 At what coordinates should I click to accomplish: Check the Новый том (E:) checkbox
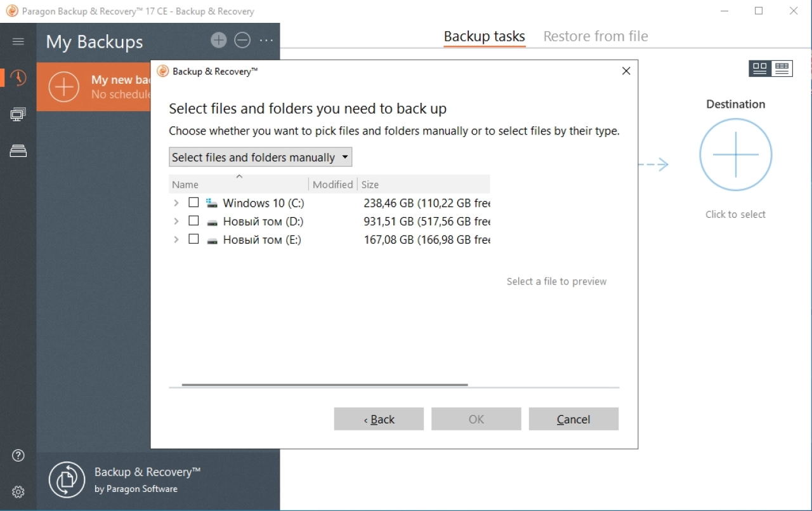click(194, 239)
